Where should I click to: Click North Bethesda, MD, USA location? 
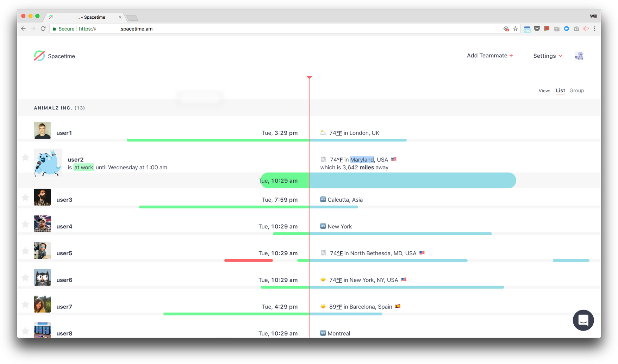tap(383, 253)
